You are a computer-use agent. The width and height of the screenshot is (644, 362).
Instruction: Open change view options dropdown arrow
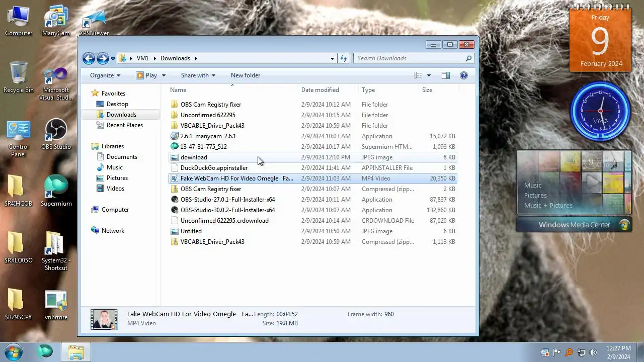[429, 75]
